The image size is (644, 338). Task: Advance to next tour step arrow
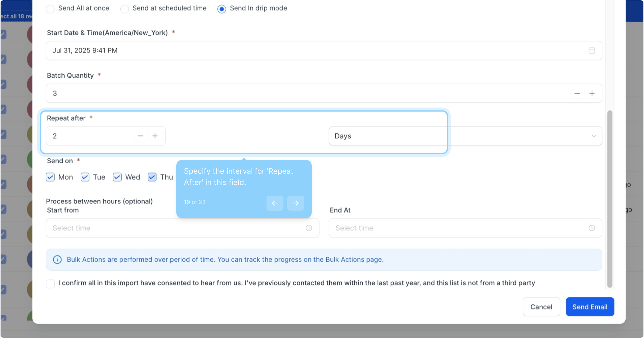(295, 203)
